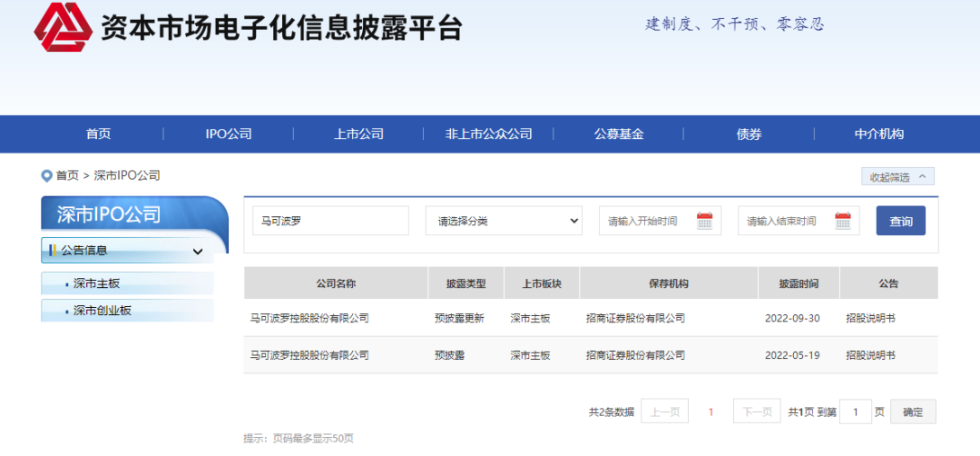Click the 2022-05-19 disclosure date
Image resolution: width=980 pixels, height=456 pixels.
coord(792,355)
